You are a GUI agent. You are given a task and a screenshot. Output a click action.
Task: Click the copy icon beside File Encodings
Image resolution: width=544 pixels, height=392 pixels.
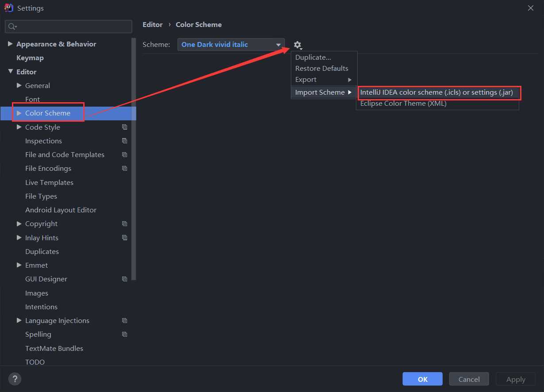(124, 168)
